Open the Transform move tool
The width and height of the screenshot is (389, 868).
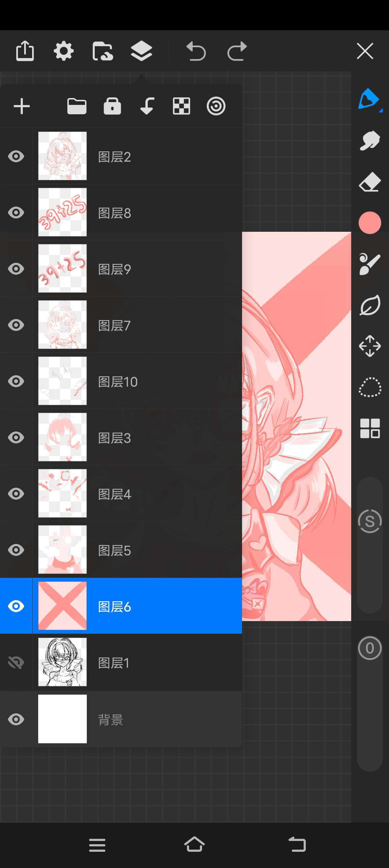click(370, 346)
